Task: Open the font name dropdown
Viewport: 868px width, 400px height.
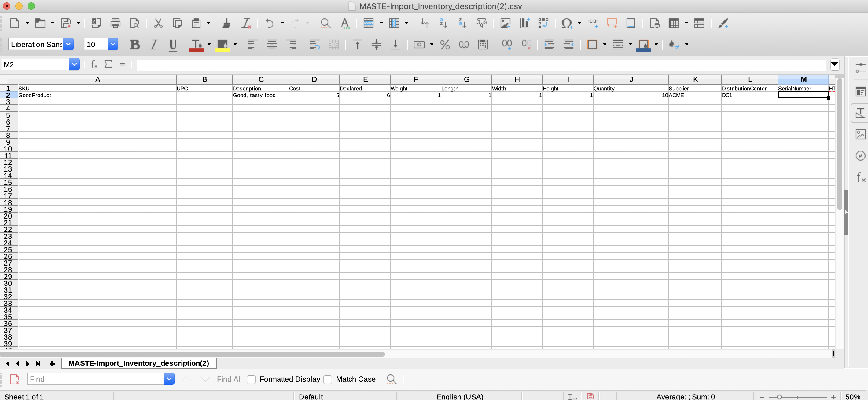Action: point(68,45)
